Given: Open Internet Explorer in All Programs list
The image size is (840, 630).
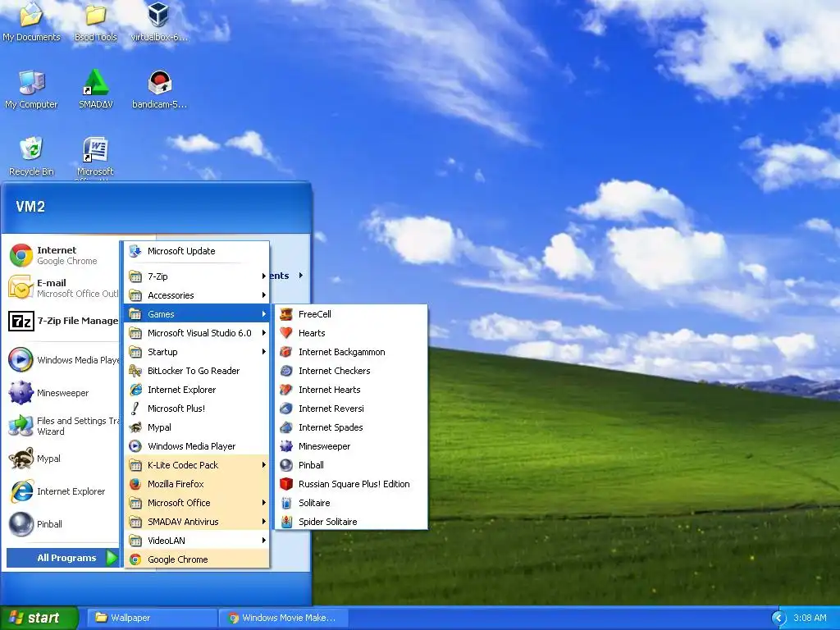Looking at the screenshot, I should pos(197,390).
